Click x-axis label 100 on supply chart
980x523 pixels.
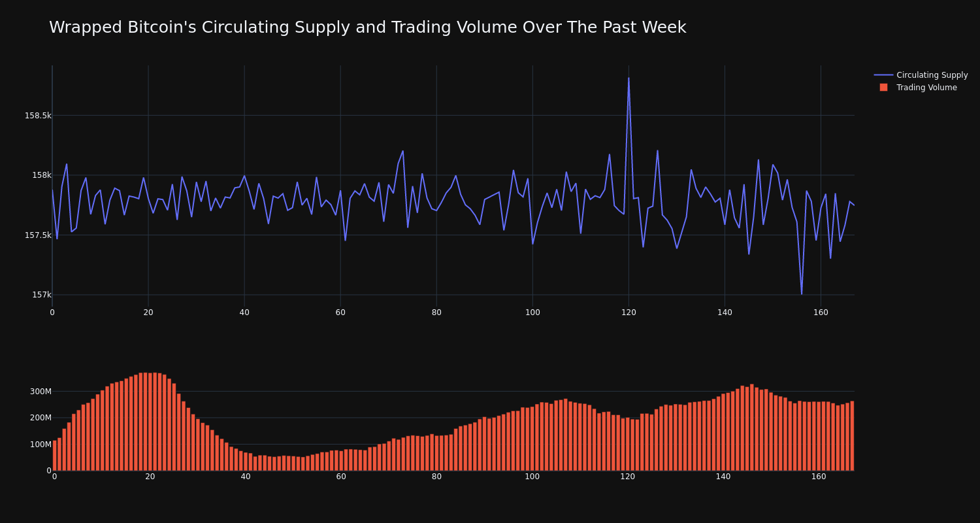click(532, 312)
